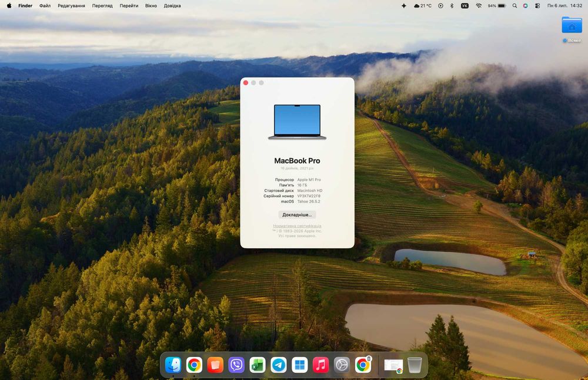Launch Google Chrome from the Dock

[194, 365]
